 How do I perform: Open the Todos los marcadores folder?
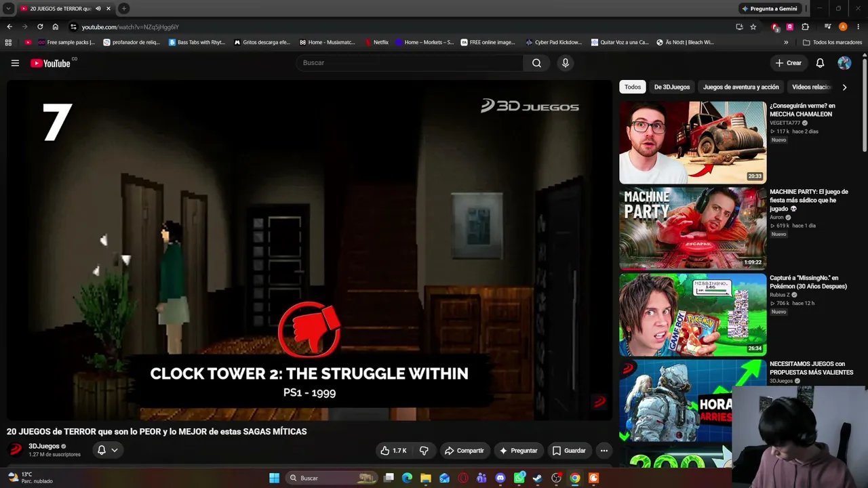coord(832,42)
